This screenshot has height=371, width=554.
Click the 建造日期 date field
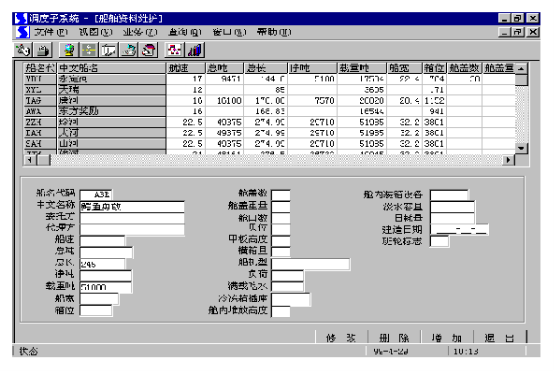[x=459, y=230]
